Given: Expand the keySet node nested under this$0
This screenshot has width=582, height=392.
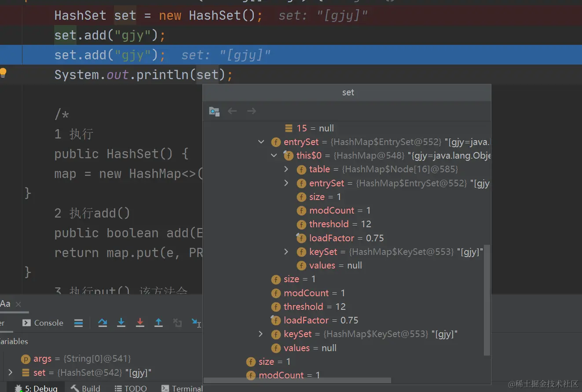Looking at the screenshot, I should coord(286,252).
